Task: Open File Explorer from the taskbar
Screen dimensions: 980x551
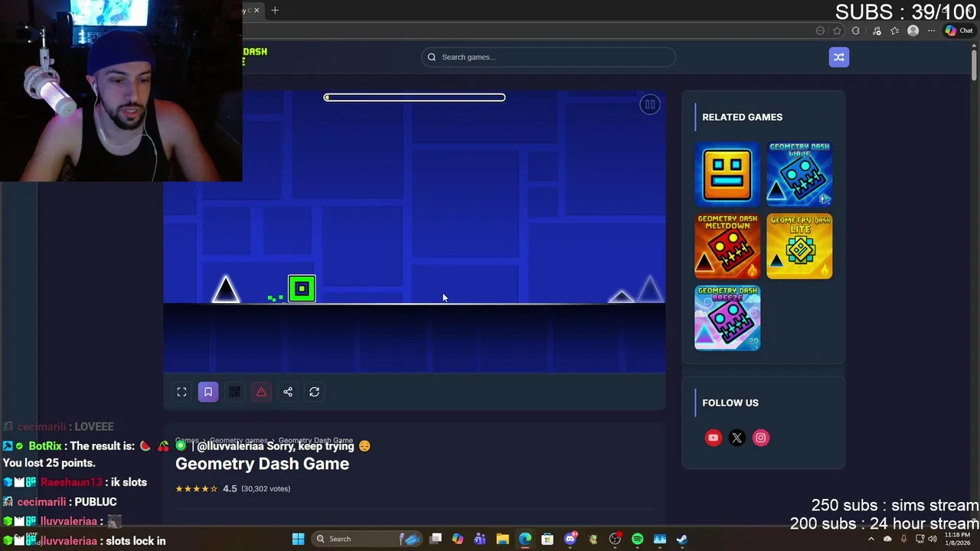Action: coord(502,539)
